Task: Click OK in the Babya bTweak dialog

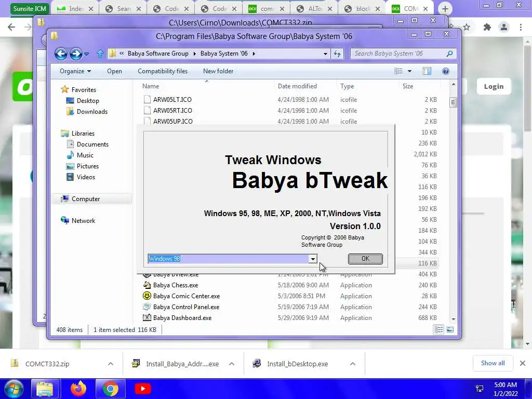Action: (365, 259)
